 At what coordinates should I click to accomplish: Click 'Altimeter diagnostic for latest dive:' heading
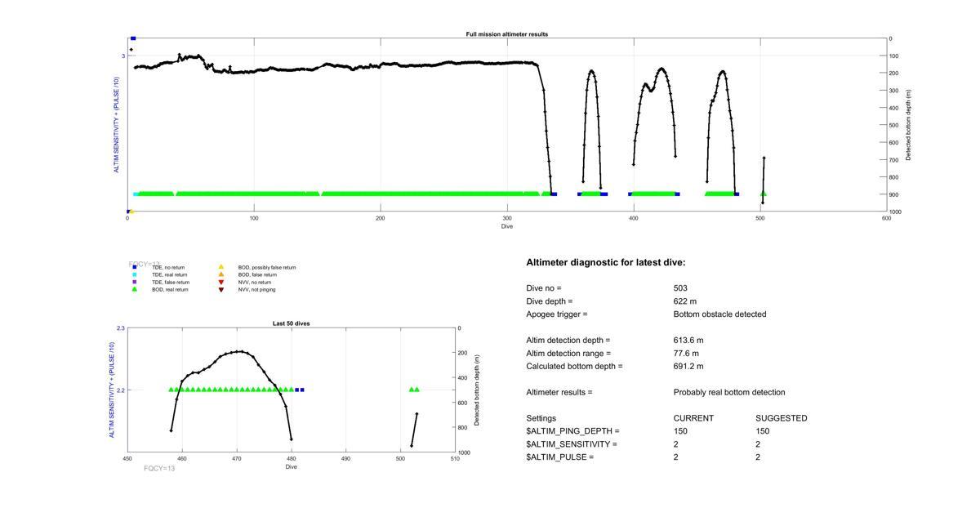[606, 263]
